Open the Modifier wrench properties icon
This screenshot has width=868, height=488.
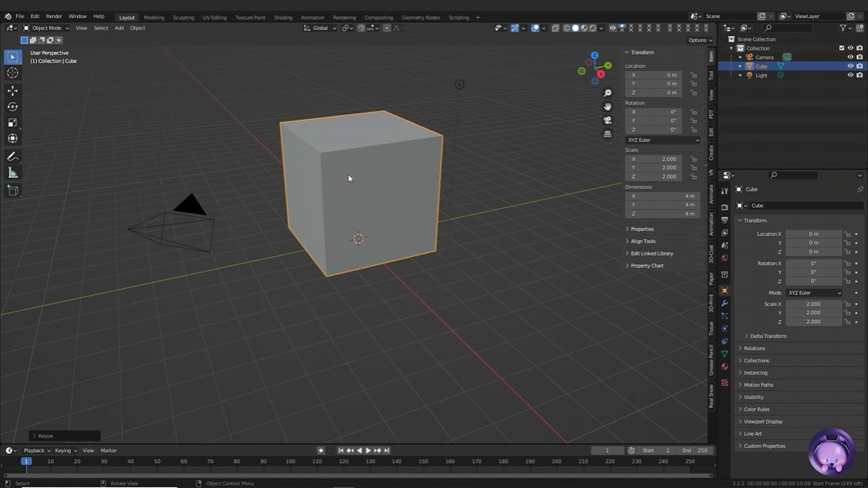724,304
